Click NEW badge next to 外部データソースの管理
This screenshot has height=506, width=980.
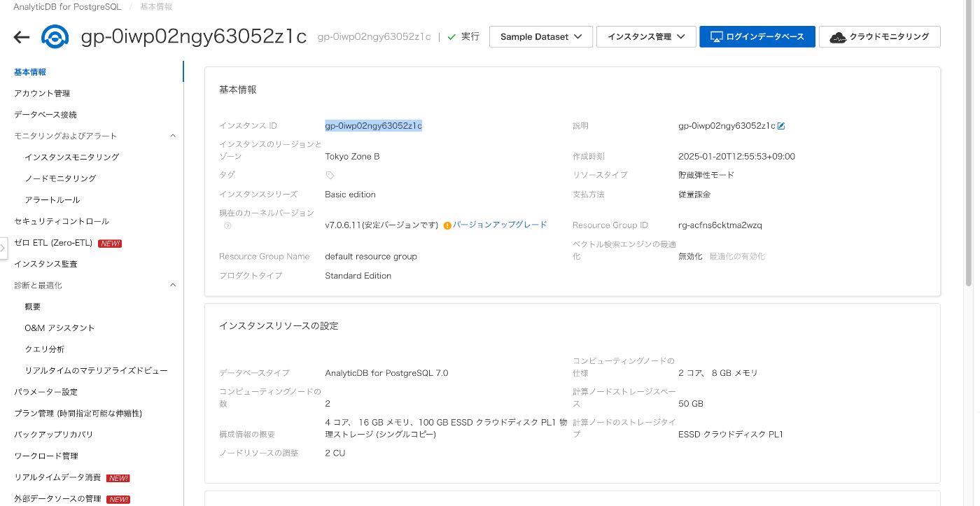118,500
